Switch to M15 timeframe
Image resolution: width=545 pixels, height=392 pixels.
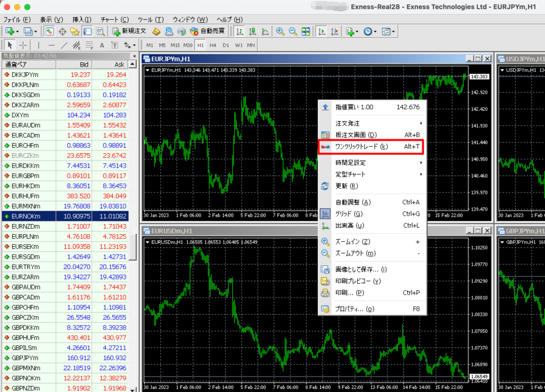(x=175, y=45)
